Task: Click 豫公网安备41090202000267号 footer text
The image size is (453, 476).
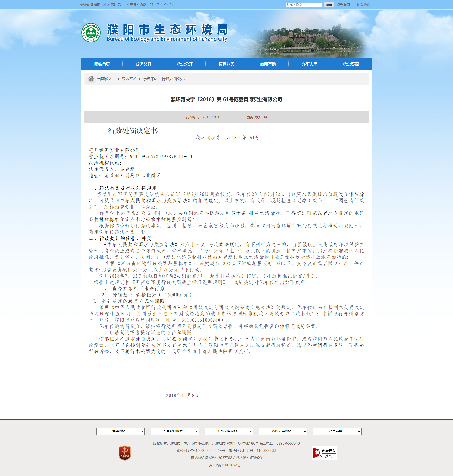Action: click(202, 451)
